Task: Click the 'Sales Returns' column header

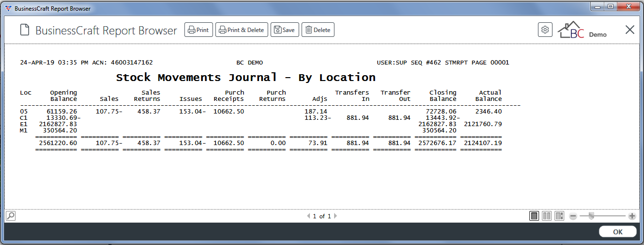Action: pos(147,96)
